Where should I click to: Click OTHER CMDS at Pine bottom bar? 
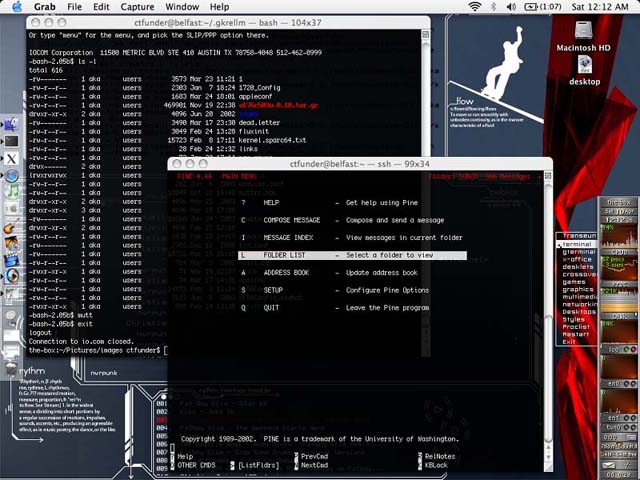[196, 465]
